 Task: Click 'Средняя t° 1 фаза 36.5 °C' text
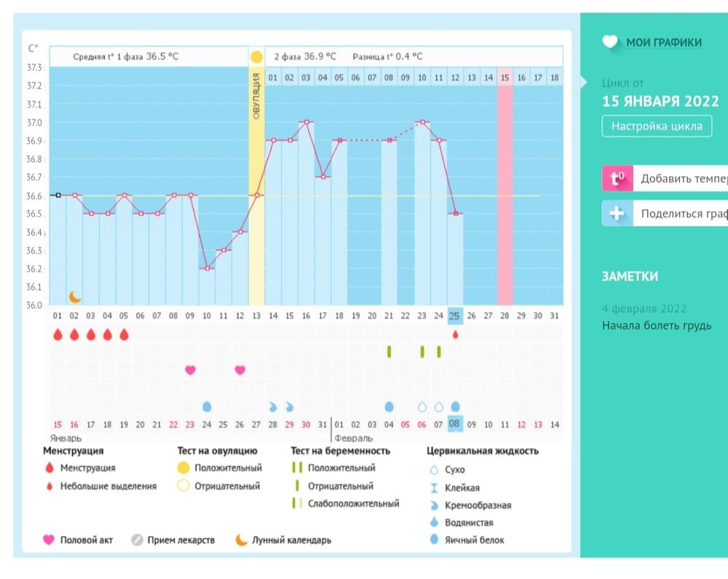(x=125, y=57)
